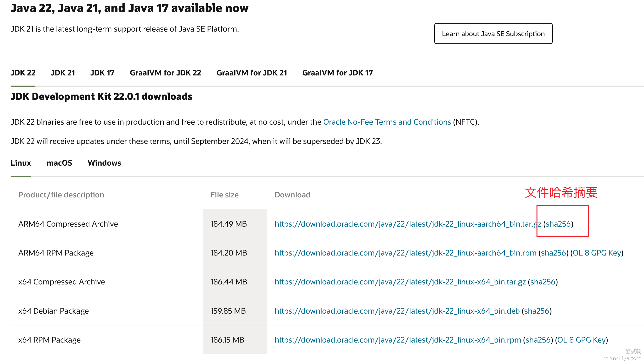Viewport: 644px width, 364px height.
Task: Open sha256 for ARM64 Compressed Archive
Action: click(558, 224)
